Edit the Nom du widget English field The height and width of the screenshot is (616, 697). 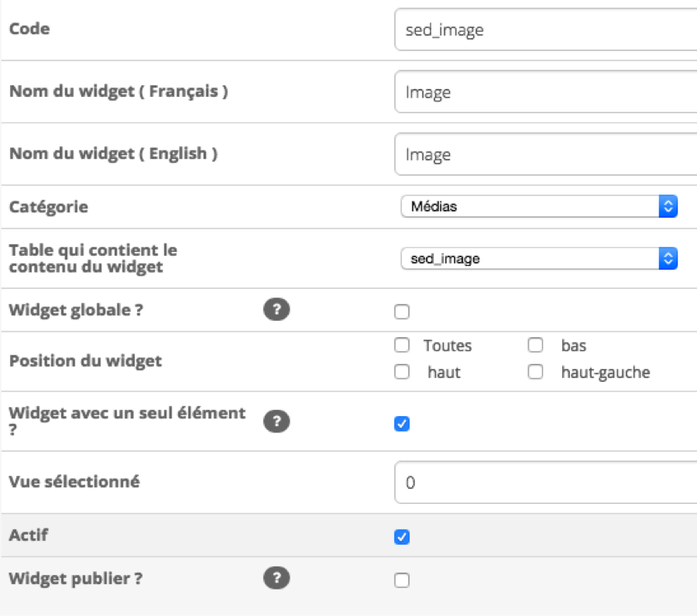pos(546,154)
